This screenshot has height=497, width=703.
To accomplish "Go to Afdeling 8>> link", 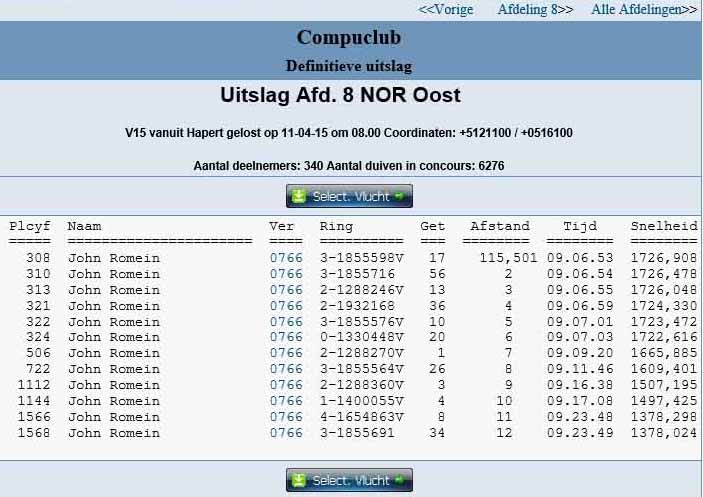I will pos(535,9).
